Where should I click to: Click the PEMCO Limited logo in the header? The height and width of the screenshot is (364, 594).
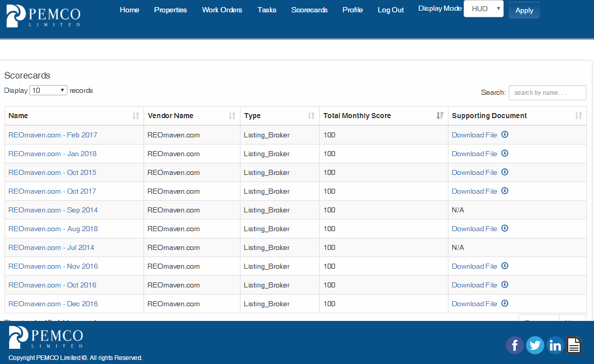point(43,16)
